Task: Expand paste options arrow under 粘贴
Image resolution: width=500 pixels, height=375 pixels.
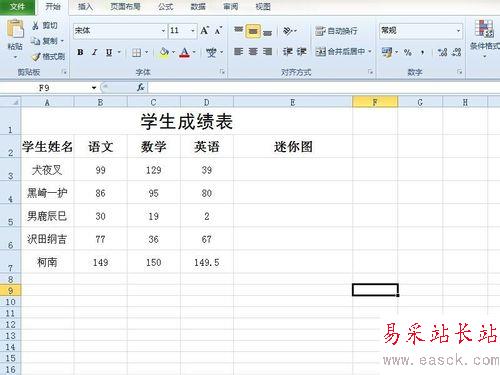Action: click(x=15, y=57)
